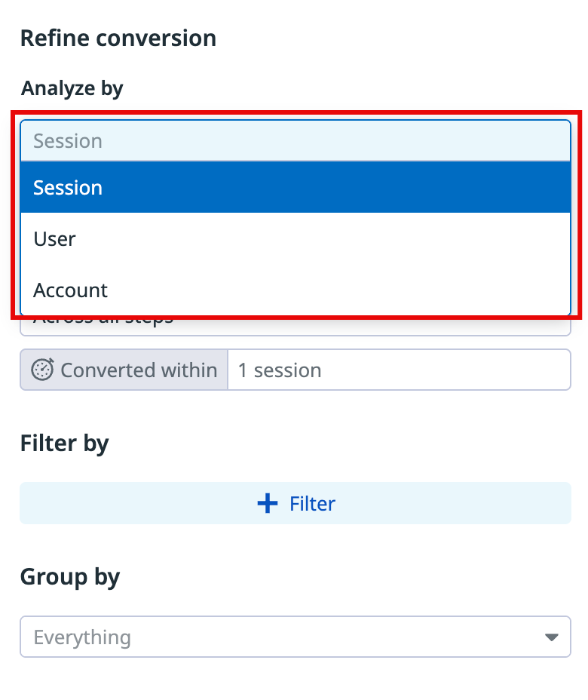
Task: Click the 1 session conversion window field
Action: pos(398,370)
